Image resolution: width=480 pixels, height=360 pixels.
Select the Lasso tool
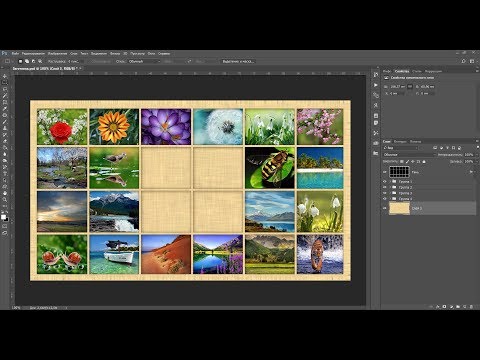click(5, 89)
